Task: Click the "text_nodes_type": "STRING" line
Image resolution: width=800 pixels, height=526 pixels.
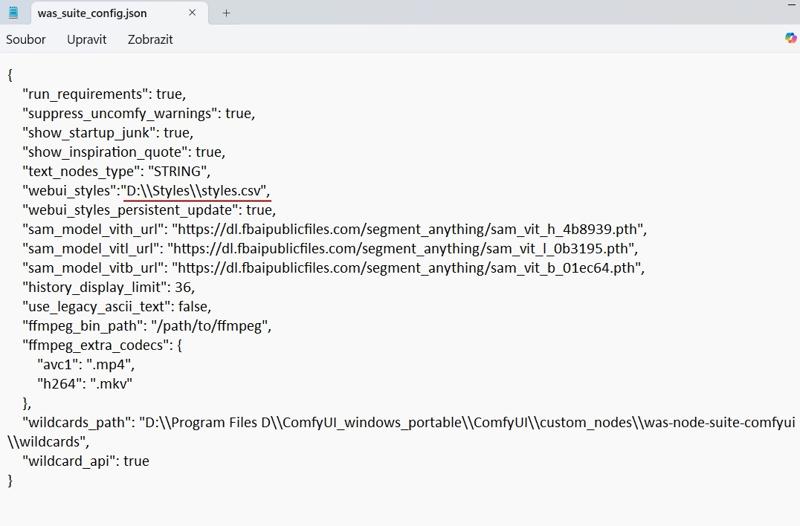Action: tap(116, 171)
